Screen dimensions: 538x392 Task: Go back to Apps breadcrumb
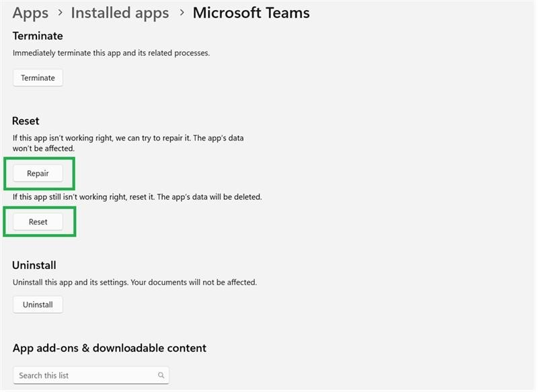30,13
